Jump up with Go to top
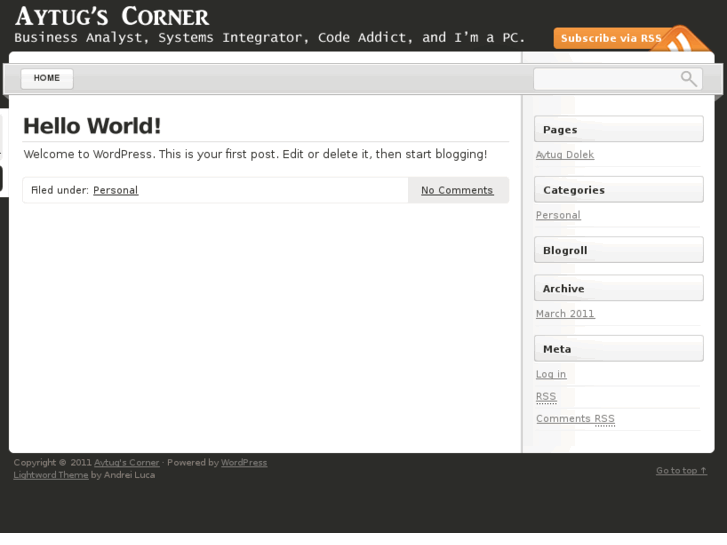This screenshot has width=727, height=545. coord(681,470)
